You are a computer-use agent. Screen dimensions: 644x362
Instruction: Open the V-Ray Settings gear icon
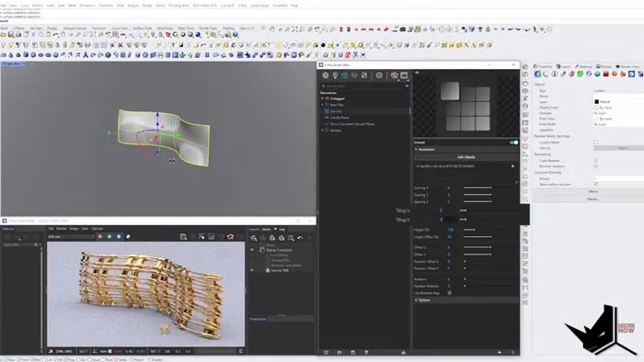379,75
